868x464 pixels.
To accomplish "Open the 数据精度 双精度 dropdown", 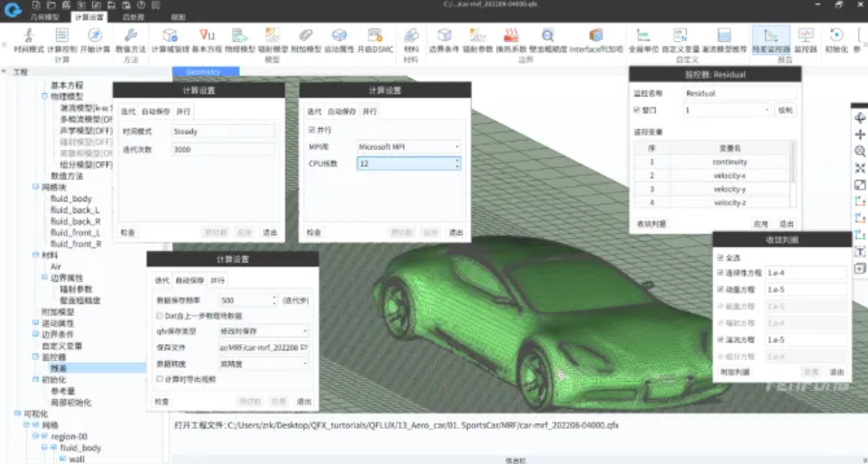I will [263, 363].
